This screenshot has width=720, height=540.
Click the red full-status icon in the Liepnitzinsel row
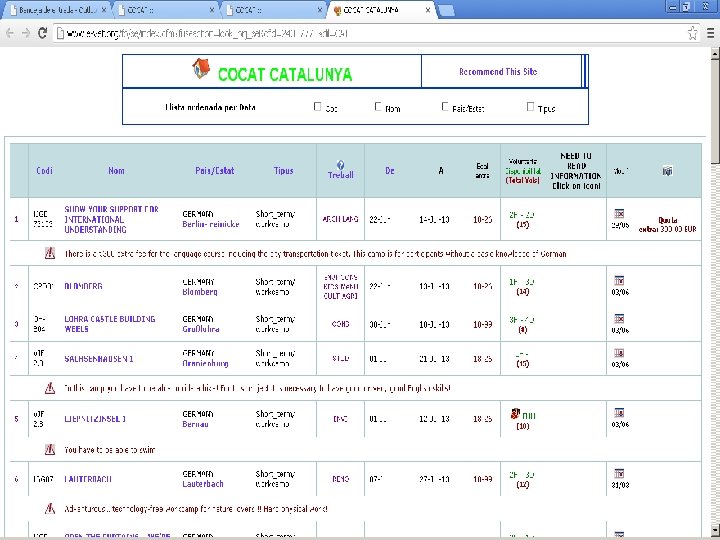(515, 414)
